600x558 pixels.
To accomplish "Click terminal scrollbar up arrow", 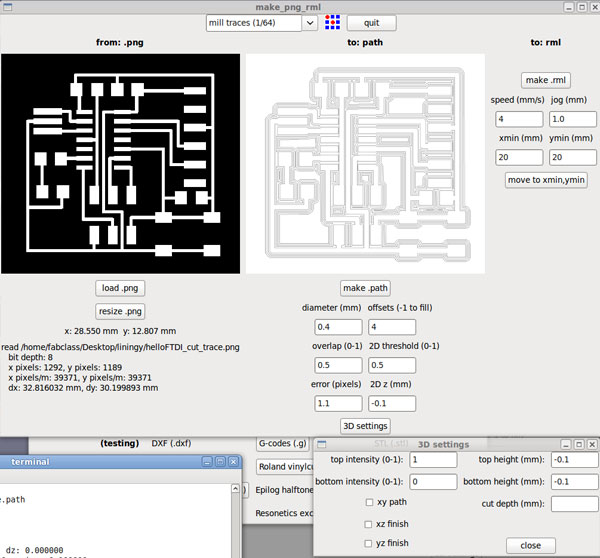I will pyautogui.click(x=236, y=489).
